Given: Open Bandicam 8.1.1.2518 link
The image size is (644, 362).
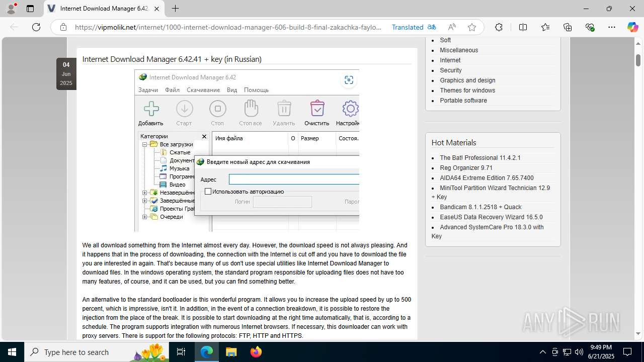Looking at the screenshot, I should click(480, 207).
